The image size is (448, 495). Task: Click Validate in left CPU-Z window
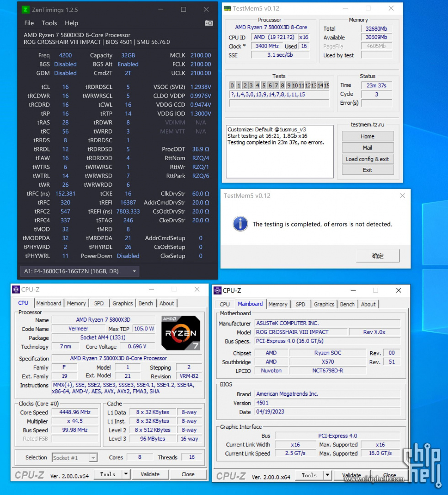click(x=150, y=474)
